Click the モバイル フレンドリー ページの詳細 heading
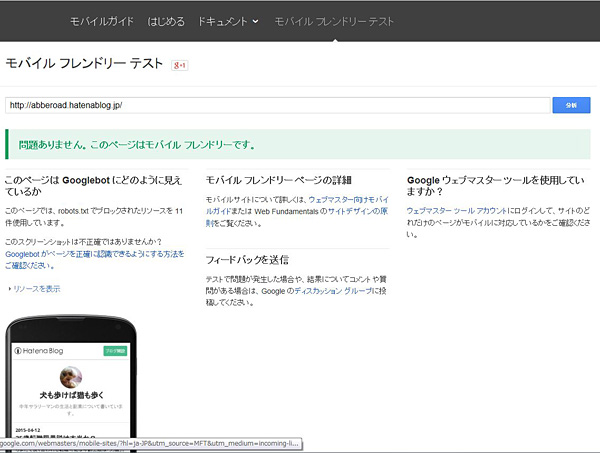 (x=279, y=180)
